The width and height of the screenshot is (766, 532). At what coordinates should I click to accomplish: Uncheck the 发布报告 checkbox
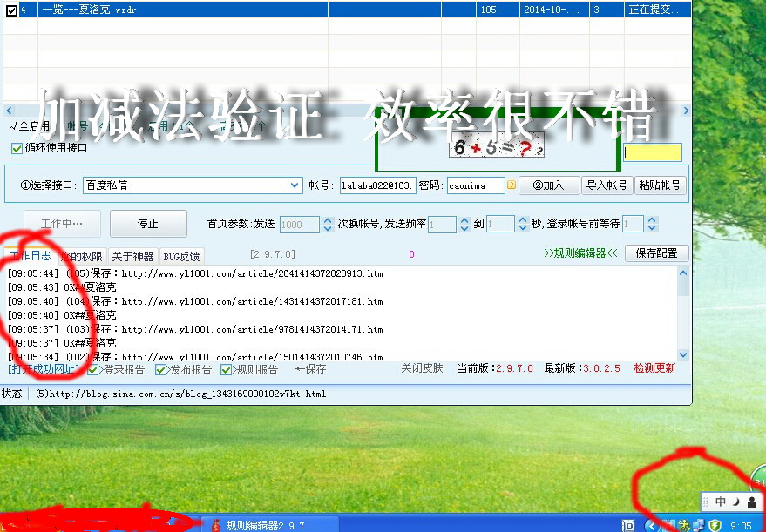coord(160,369)
